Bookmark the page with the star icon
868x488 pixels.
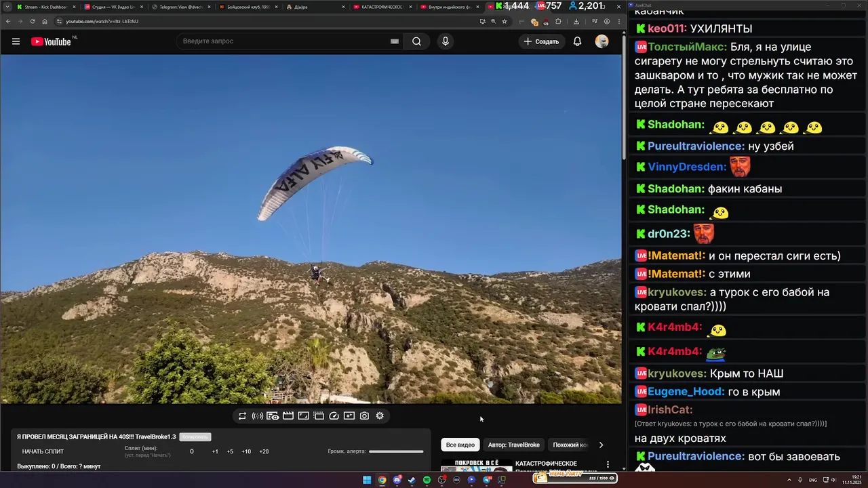(x=505, y=21)
